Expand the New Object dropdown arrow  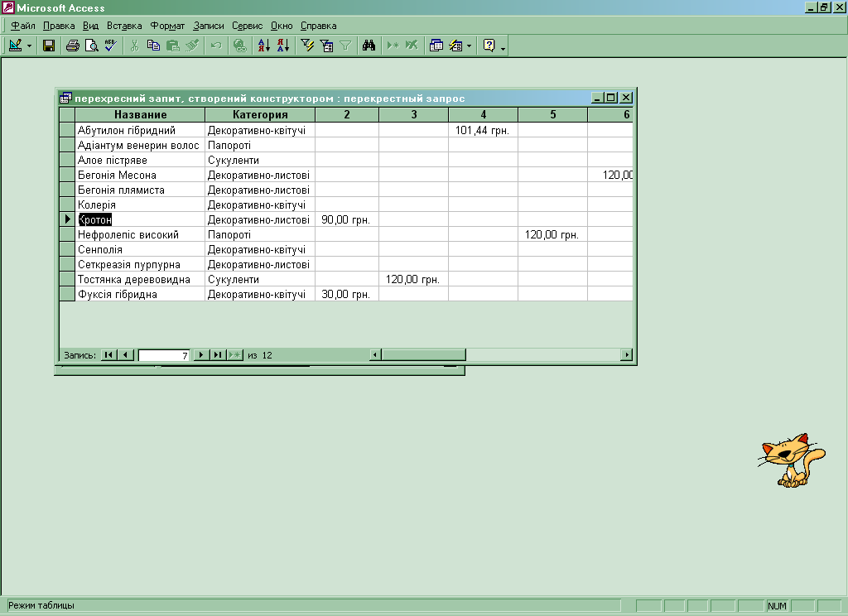point(469,46)
